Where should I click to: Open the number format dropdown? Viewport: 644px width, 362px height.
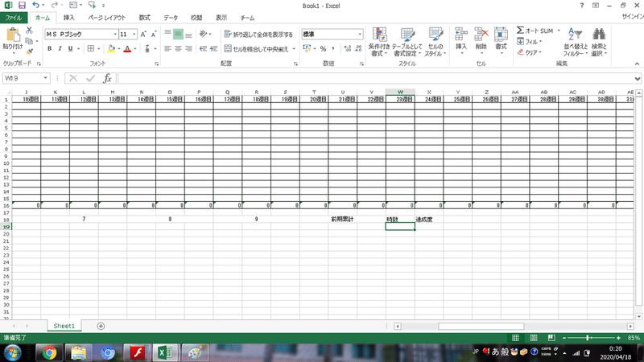click(360, 34)
